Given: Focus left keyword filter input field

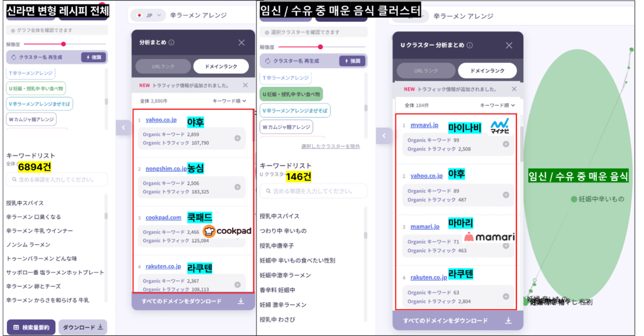Looking at the screenshot, I should point(57,179).
